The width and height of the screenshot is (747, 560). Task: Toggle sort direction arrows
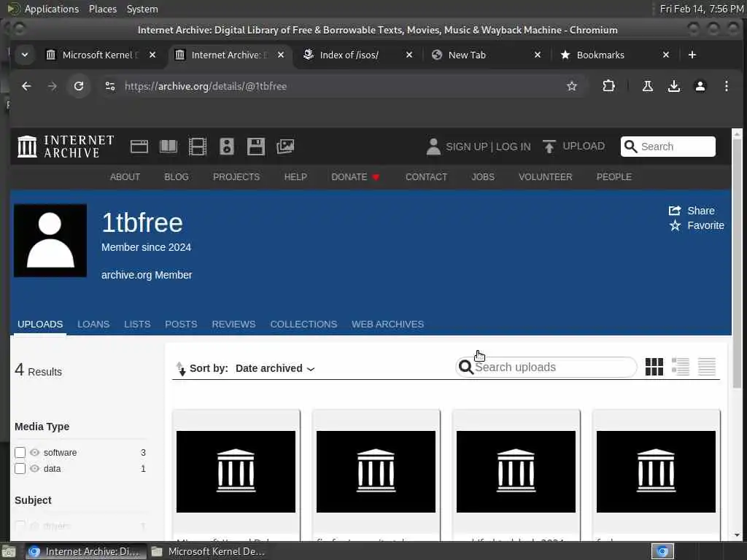tap(181, 368)
